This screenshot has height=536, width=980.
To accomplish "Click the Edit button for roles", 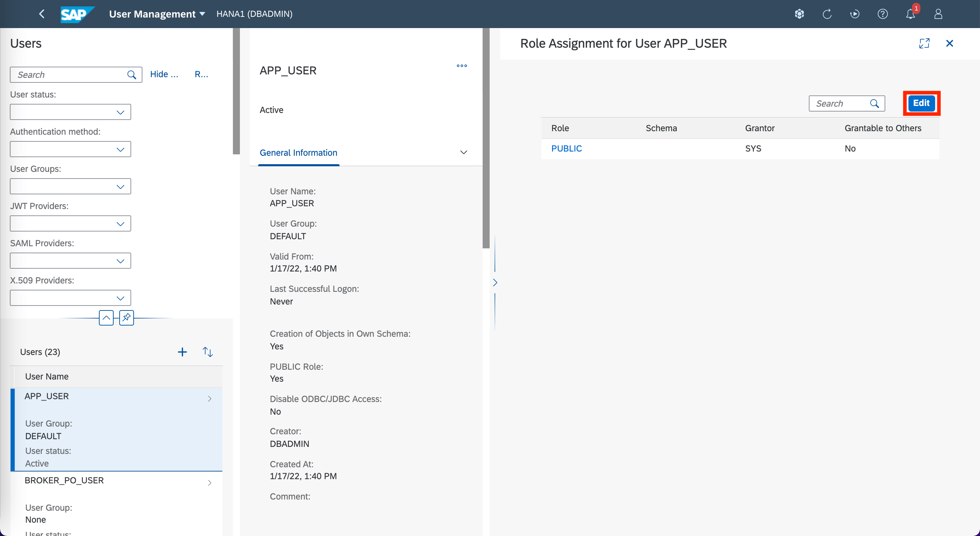I will click(x=921, y=103).
